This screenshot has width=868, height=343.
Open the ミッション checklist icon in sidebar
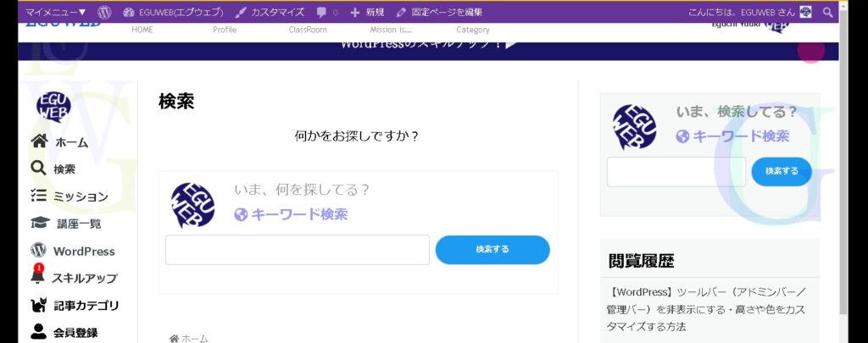click(x=39, y=196)
